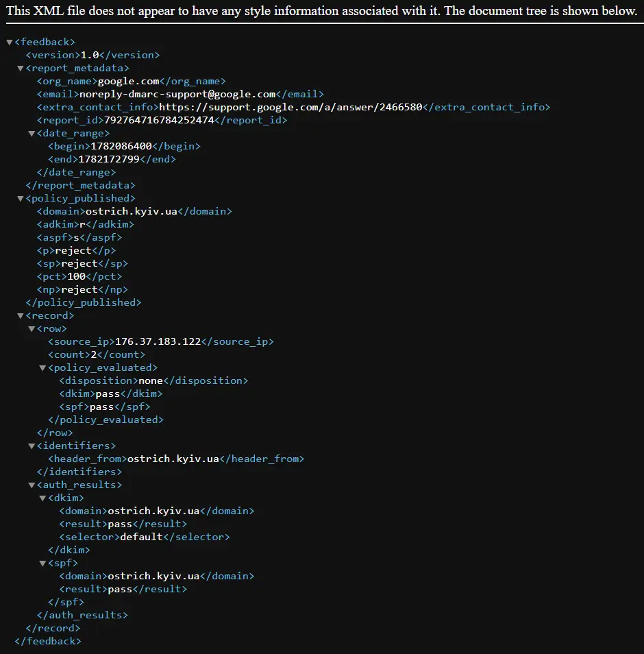Viewport: 644px width, 654px height.
Task: Collapse the auth_results node
Action: (x=32, y=485)
